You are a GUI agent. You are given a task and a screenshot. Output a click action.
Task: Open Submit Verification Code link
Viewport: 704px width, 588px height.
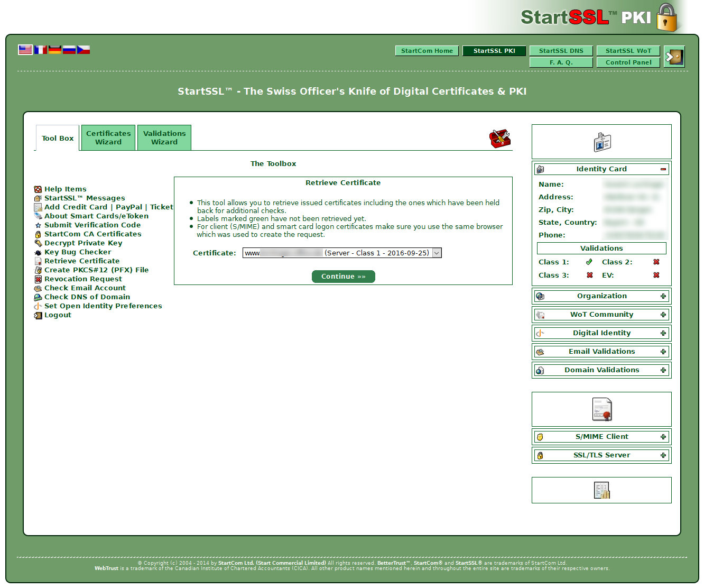pyautogui.click(x=92, y=225)
